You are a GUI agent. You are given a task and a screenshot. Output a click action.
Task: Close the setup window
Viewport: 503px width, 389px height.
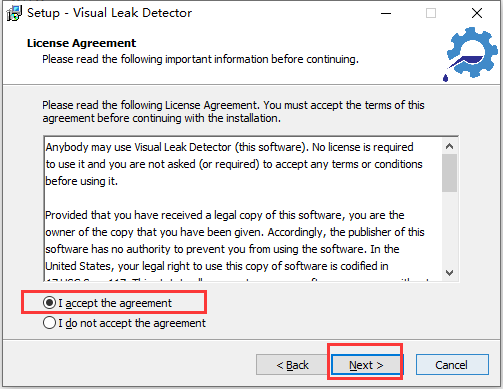(x=477, y=13)
